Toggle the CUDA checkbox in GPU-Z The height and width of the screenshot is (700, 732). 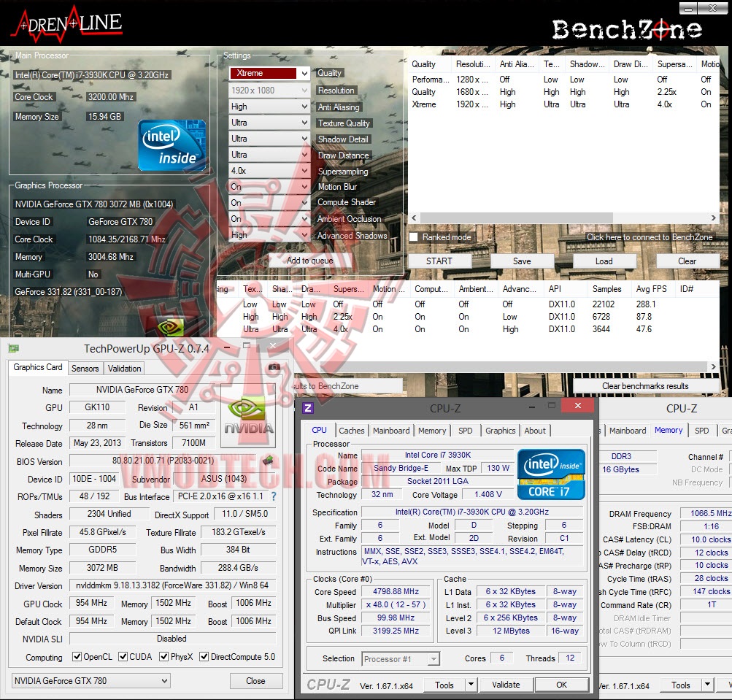point(123,657)
